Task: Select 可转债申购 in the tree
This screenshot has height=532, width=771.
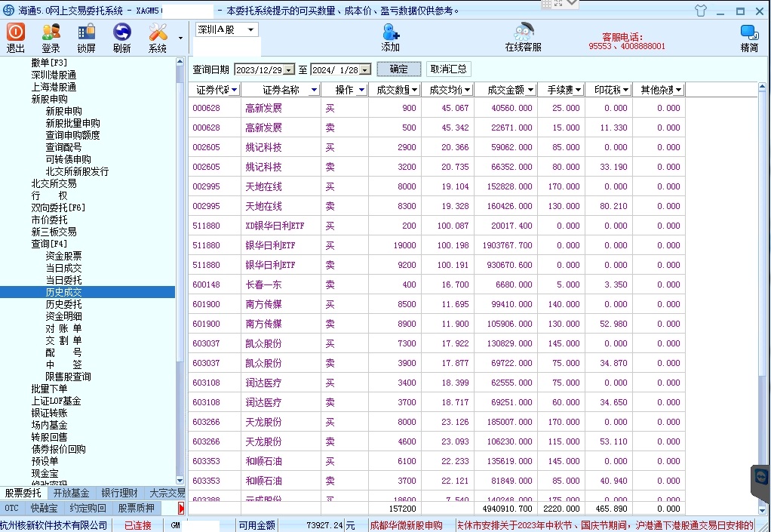Action: point(68,159)
